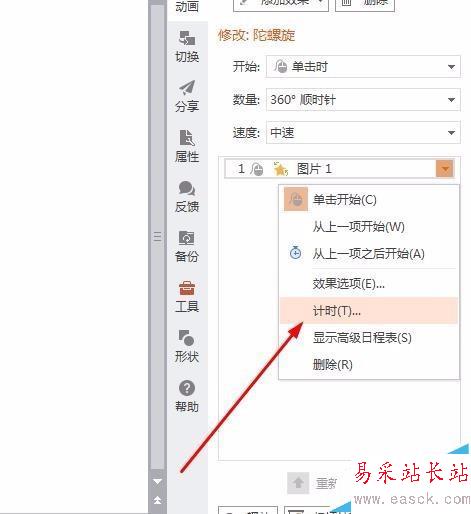Expand the 速度 中速 dropdown
Image resolution: width=471 pixels, height=514 pixels.
pos(363,132)
